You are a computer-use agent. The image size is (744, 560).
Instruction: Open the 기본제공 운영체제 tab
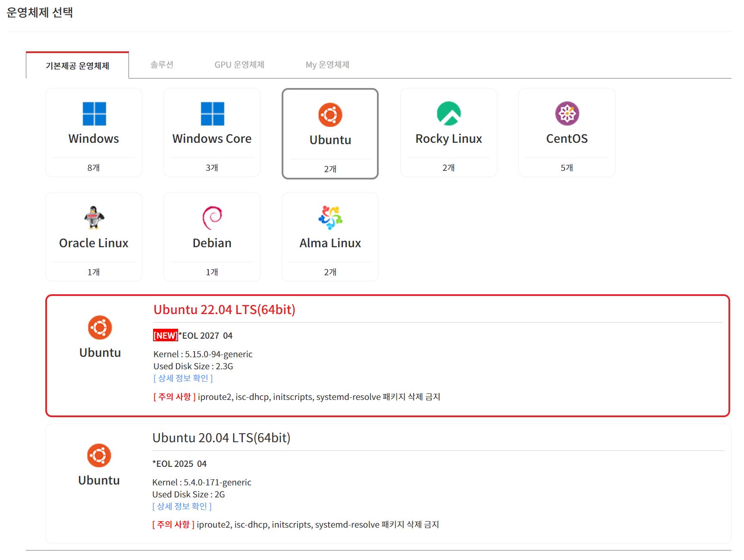[x=77, y=66]
